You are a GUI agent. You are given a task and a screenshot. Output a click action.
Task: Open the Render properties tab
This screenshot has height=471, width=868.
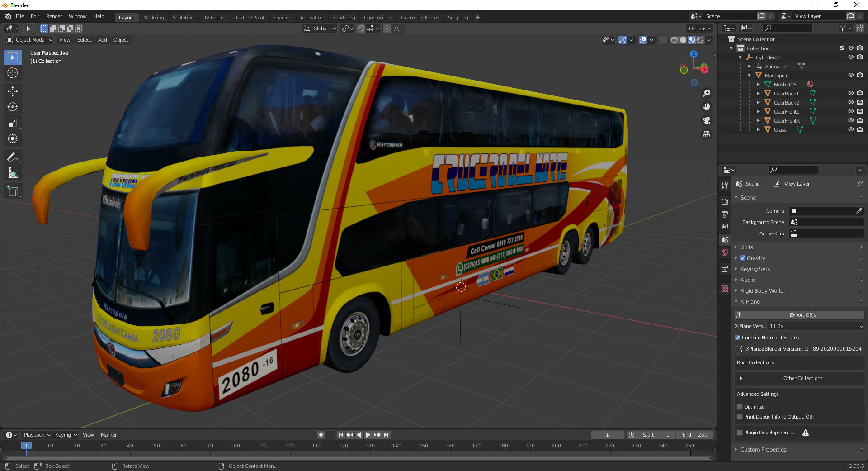click(x=725, y=201)
